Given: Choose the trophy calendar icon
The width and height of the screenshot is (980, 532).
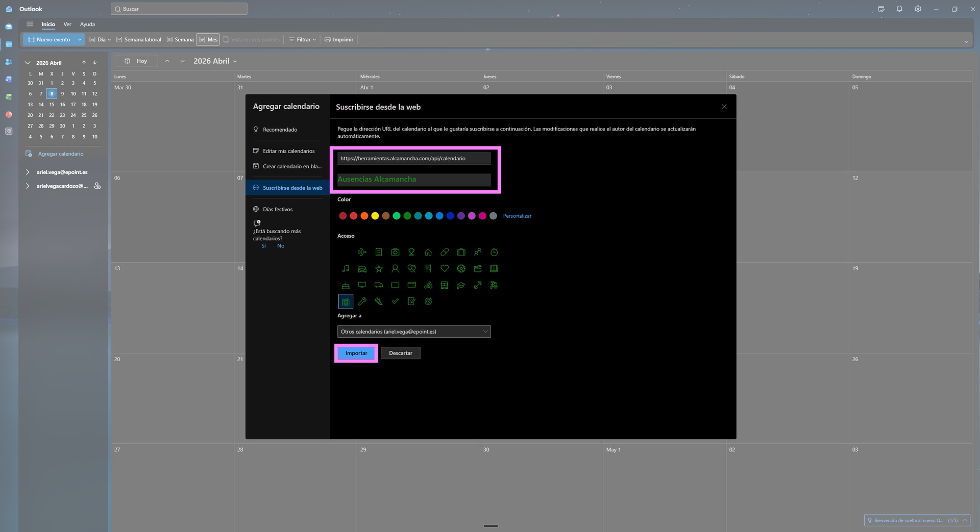Looking at the screenshot, I should coord(411,252).
